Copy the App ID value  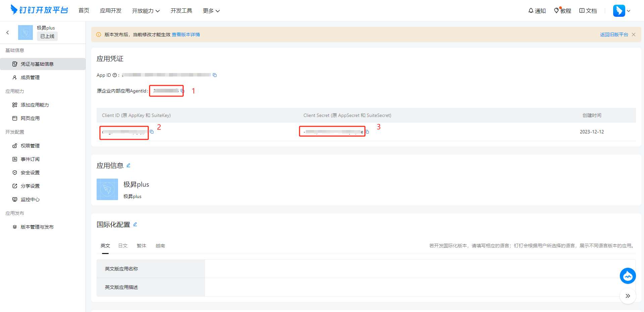click(215, 75)
